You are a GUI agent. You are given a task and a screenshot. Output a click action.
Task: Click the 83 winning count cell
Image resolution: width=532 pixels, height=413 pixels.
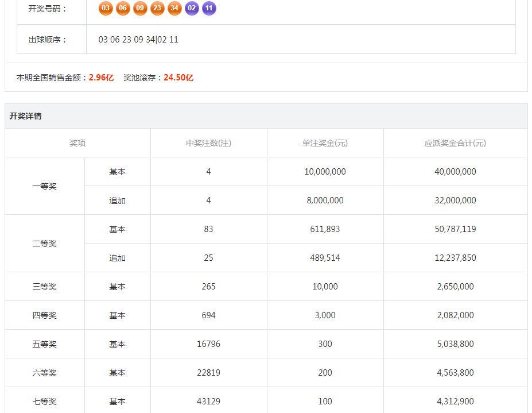[x=209, y=229]
